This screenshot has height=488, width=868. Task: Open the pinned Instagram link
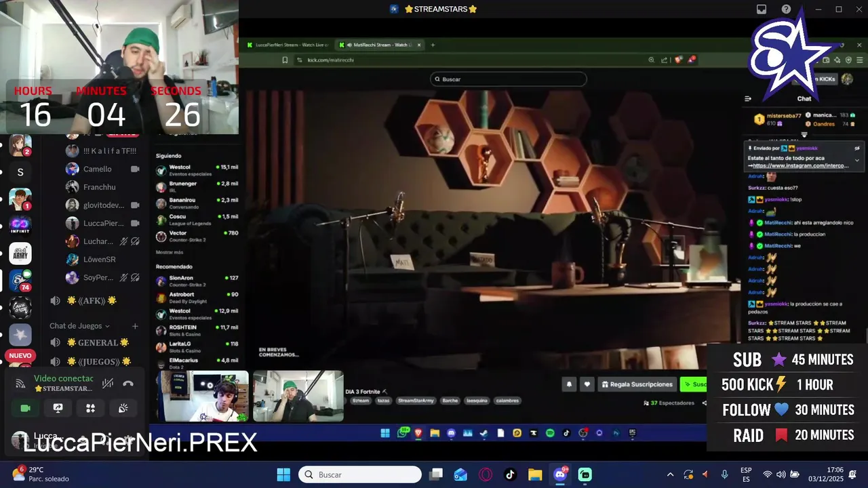point(800,165)
